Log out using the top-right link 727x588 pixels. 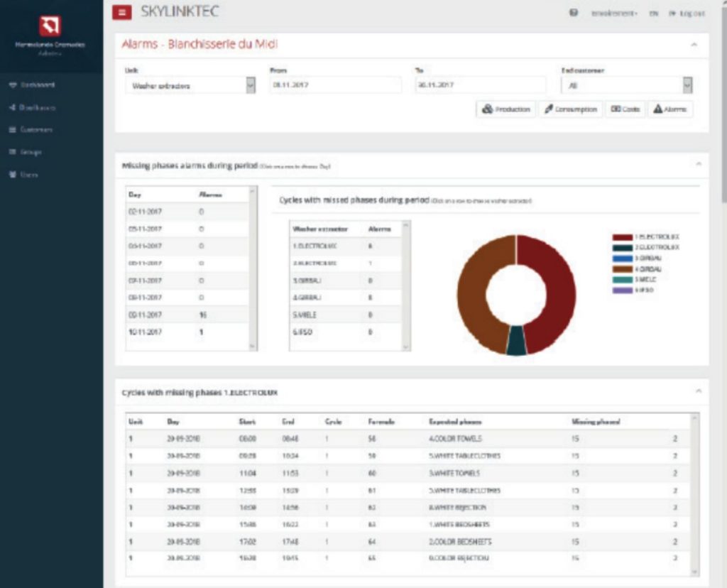click(x=686, y=13)
